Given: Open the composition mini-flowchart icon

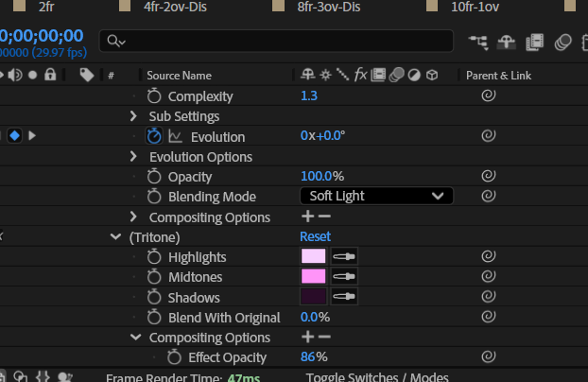Looking at the screenshot, I should click(x=478, y=41).
